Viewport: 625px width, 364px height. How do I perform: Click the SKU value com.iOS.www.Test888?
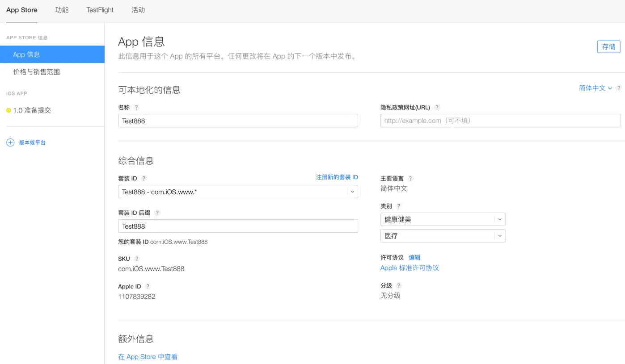(x=151, y=269)
